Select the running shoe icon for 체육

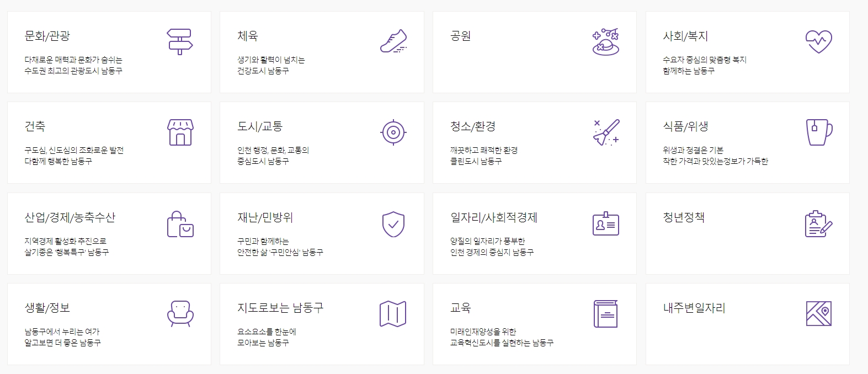[x=394, y=40]
